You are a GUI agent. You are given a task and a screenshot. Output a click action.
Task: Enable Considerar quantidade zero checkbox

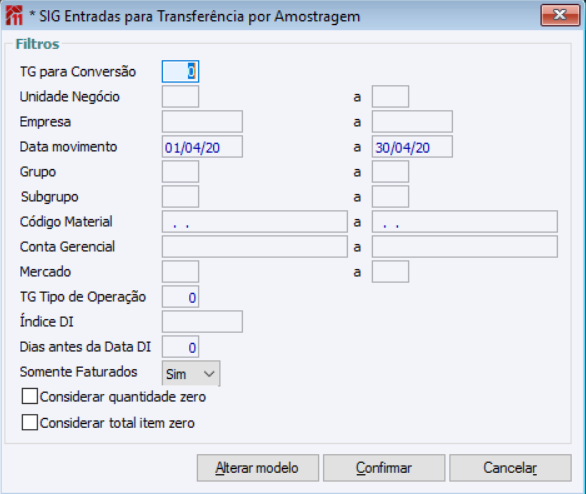pyautogui.click(x=30, y=396)
